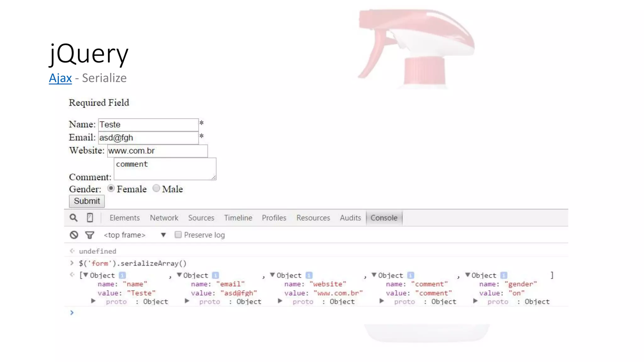Click info badge next to comment Object
Image resolution: width=644 pixels, height=362 pixels.
click(411, 275)
